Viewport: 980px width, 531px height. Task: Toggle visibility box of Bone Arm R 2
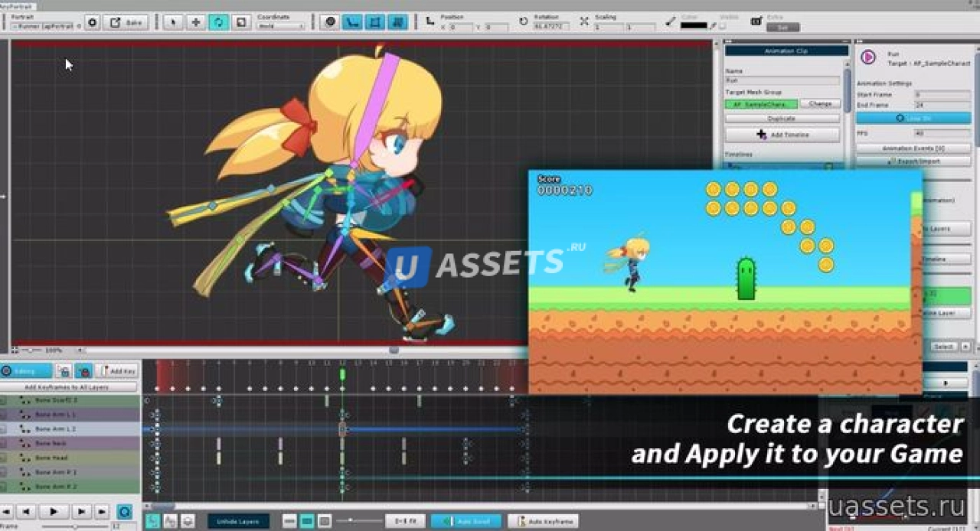[3, 487]
